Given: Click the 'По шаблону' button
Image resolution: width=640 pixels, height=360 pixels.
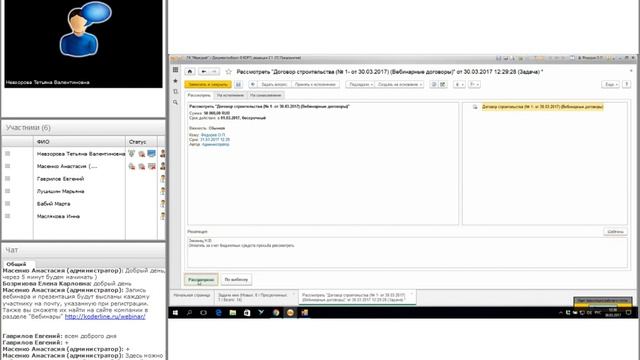Looking at the screenshot, I should (236, 280).
